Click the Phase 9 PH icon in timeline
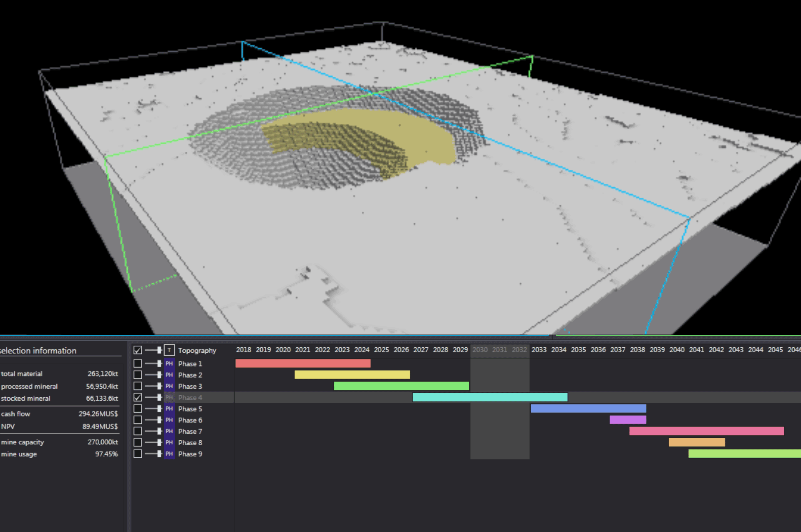 (171, 454)
